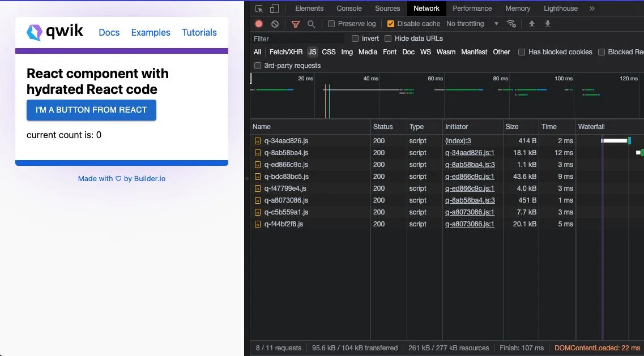644x356 pixels.
Task: Switch to the Elements tab
Action: pos(309,8)
